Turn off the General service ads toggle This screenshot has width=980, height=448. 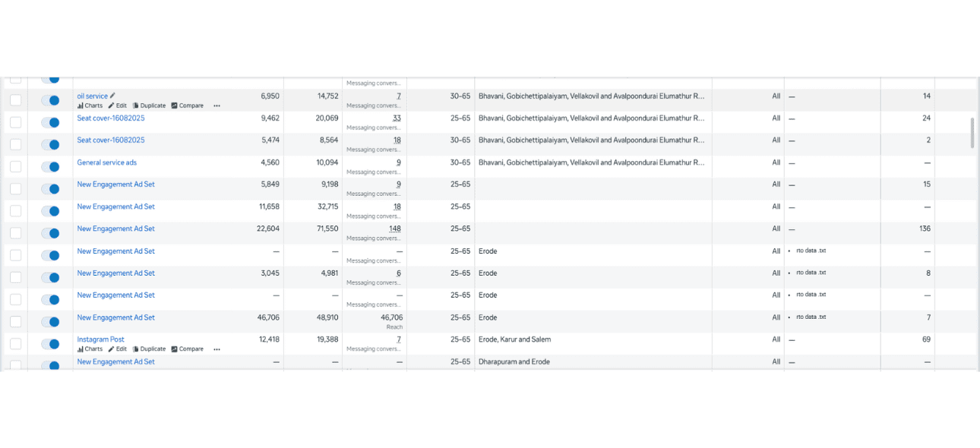point(50,166)
